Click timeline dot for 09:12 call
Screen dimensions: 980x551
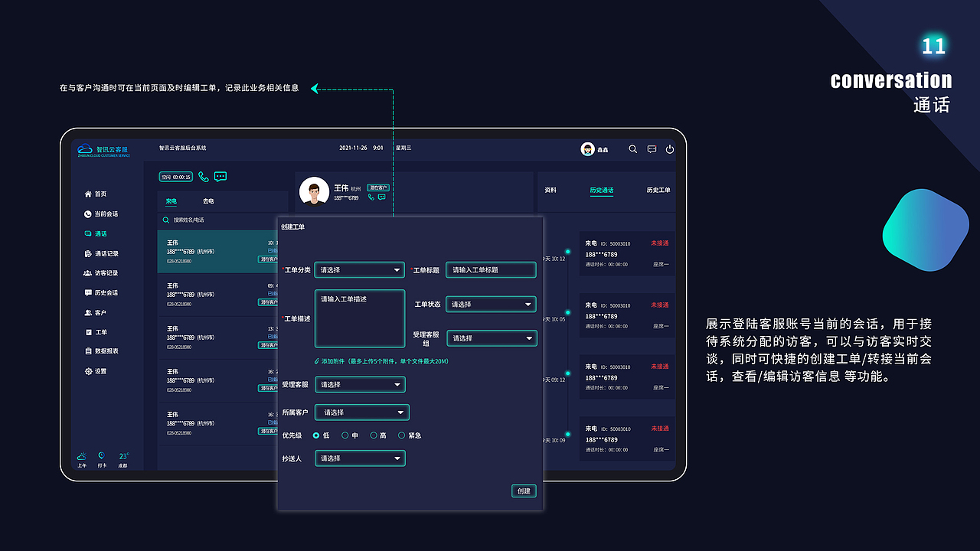pyautogui.click(x=567, y=373)
